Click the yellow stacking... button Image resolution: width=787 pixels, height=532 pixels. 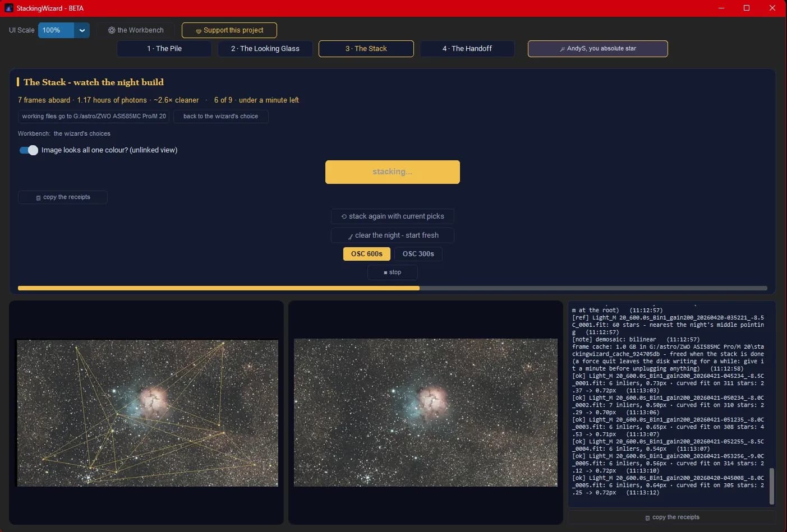[393, 172]
